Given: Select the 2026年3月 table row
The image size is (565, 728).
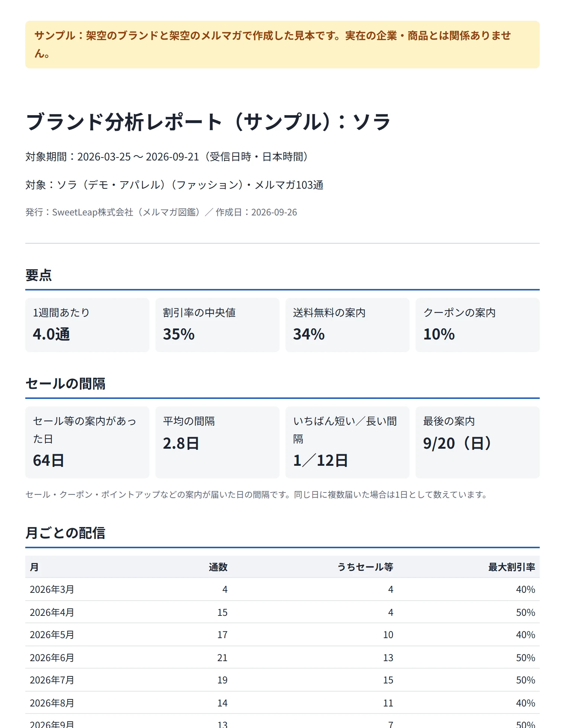Looking at the screenshot, I should (x=282, y=589).
